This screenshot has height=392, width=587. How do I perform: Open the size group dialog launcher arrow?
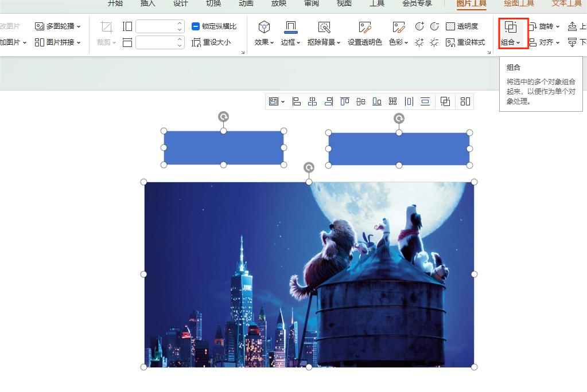[243, 52]
